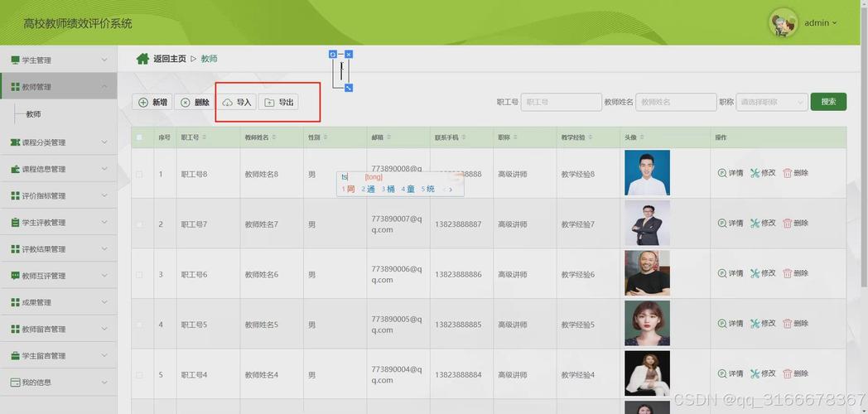
Task: Click the 学生评教管理 clipboard icon
Action: click(15, 222)
